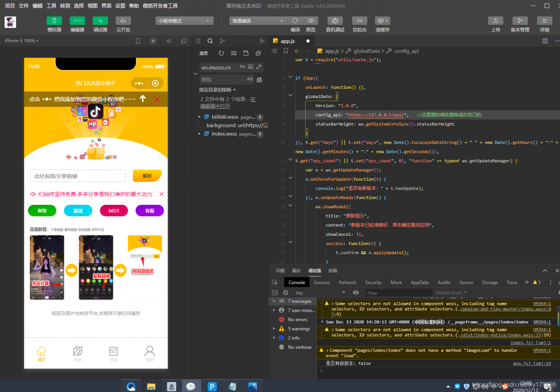Click the clear console icon
The height and width of the screenshot is (392, 560).
coord(286,293)
